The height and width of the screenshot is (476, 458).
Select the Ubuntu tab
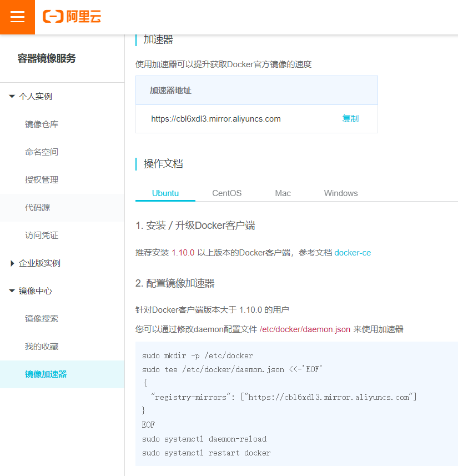(x=165, y=193)
